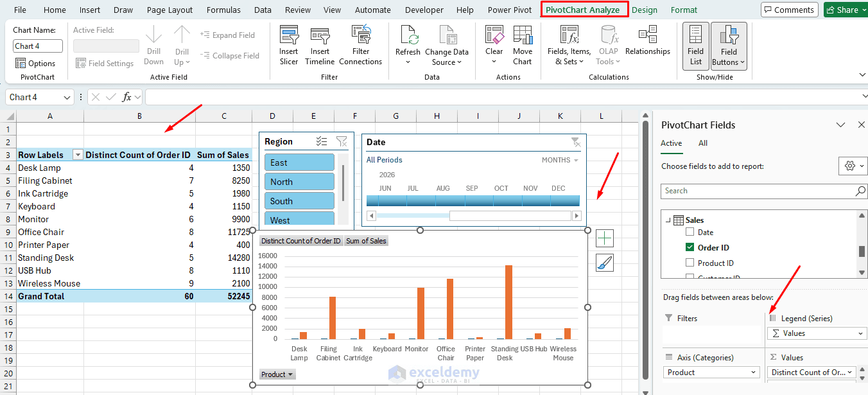Click Distinct Count of Order ID chart button
The width and height of the screenshot is (868, 395).
click(x=300, y=241)
